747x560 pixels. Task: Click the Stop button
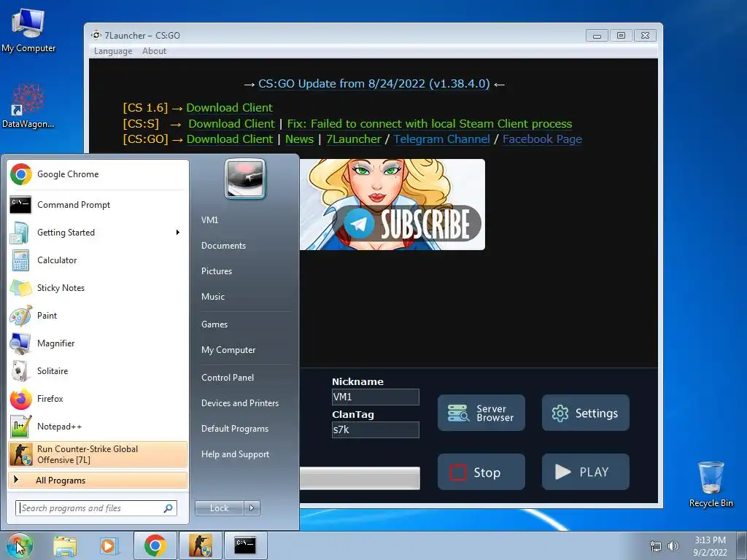pyautogui.click(x=481, y=472)
